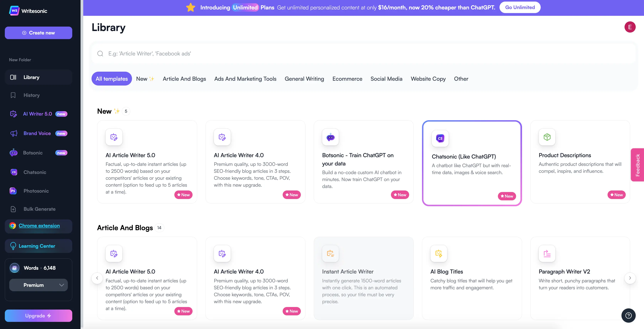Open Brand Voice megaphone icon
Viewport: 644px width, 329px height.
[x=14, y=133]
